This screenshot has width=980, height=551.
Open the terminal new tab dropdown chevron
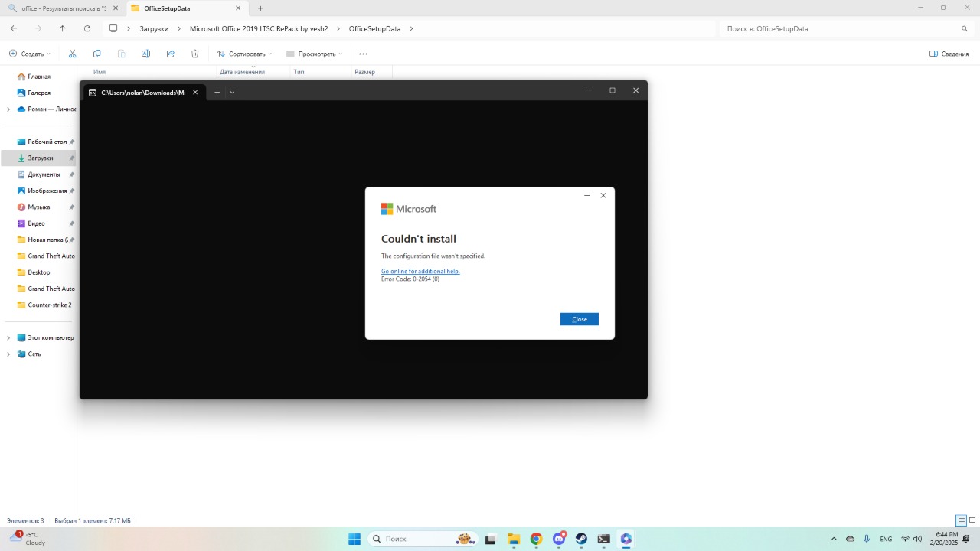coord(232,92)
